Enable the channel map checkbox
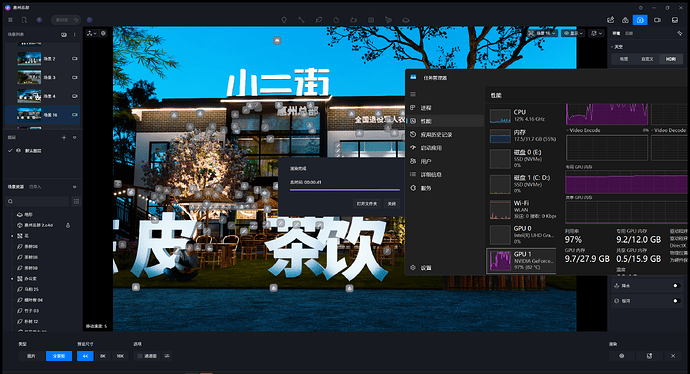 click(140, 356)
